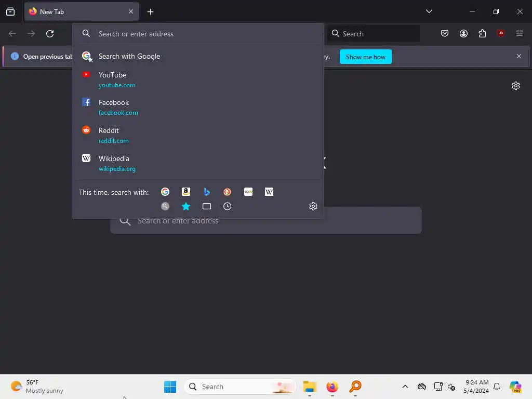Open magnifier app on taskbar
532x399 pixels.
pos(355,387)
